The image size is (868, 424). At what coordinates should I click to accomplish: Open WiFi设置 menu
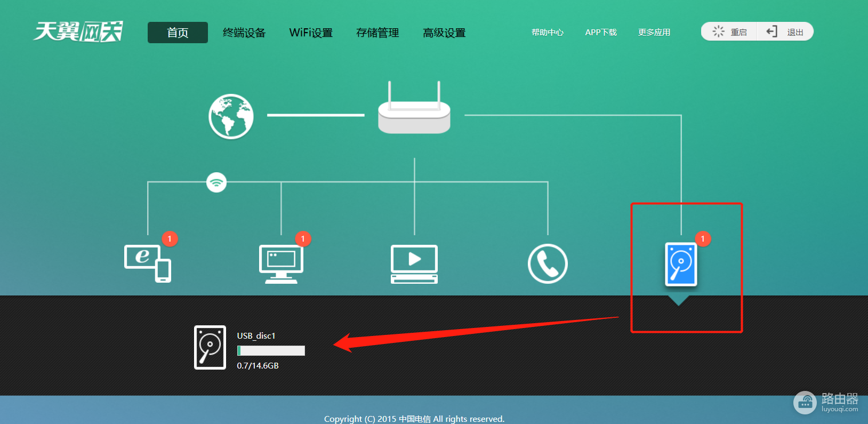coord(311,33)
